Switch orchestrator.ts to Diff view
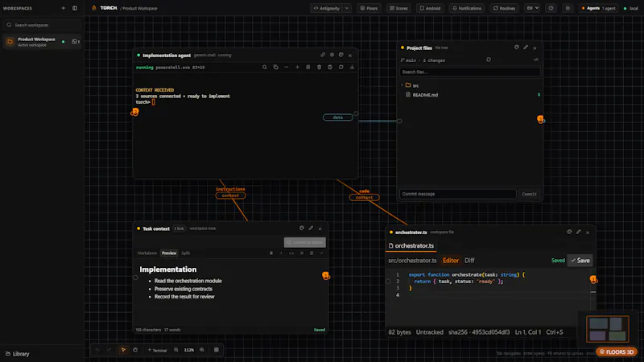Screen dimensions: 644x362 pos(469,260)
